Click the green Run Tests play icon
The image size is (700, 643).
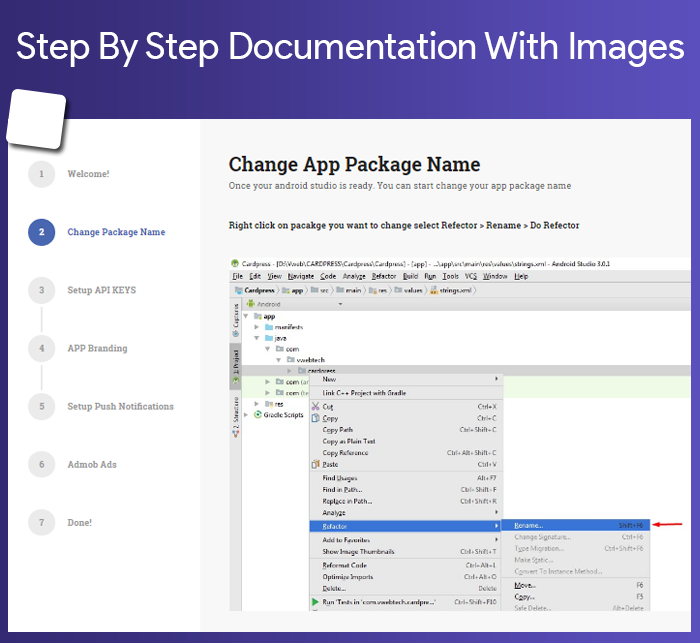pyautogui.click(x=316, y=602)
